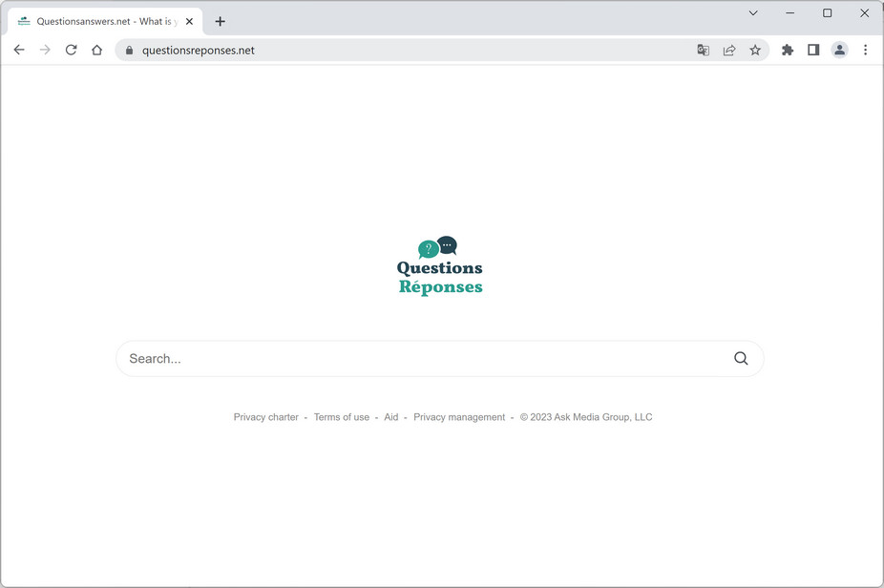Open the share this page icon
The image size is (884, 588).
[729, 50]
